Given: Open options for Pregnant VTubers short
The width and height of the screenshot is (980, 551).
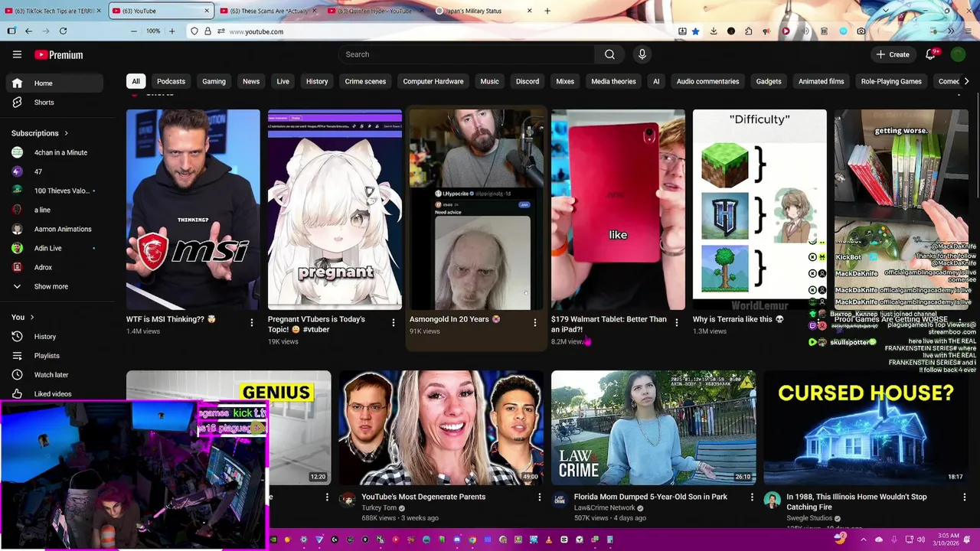Looking at the screenshot, I should [393, 323].
